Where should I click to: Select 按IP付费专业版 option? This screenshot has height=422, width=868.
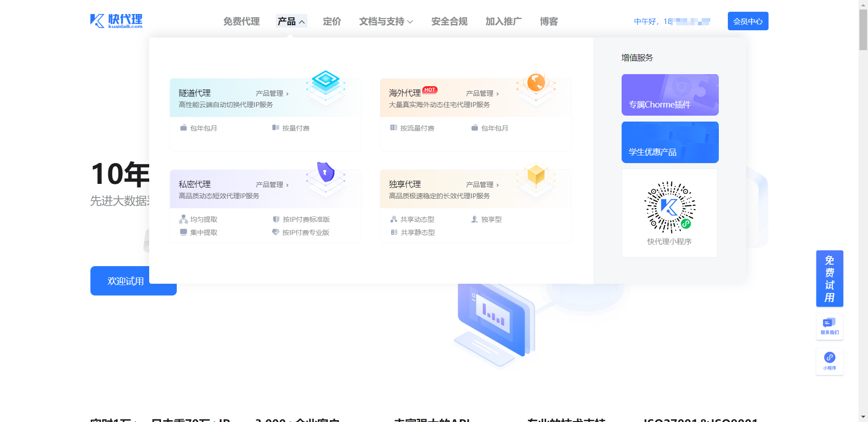[306, 233]
